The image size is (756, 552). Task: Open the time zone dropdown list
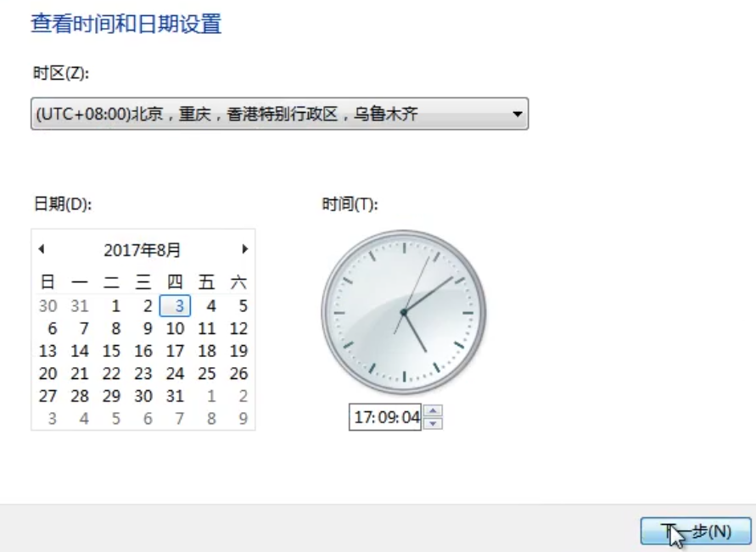[x=518, y=114]
